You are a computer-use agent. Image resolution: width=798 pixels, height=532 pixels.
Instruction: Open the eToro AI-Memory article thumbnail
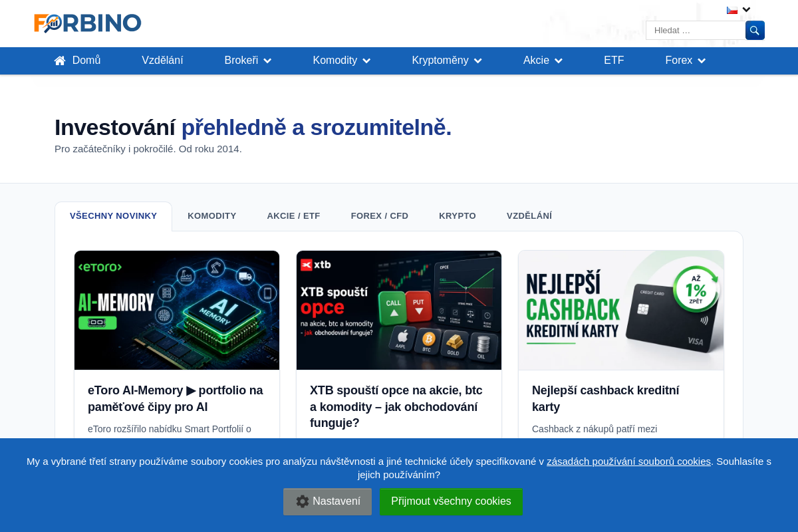point(177,310)
